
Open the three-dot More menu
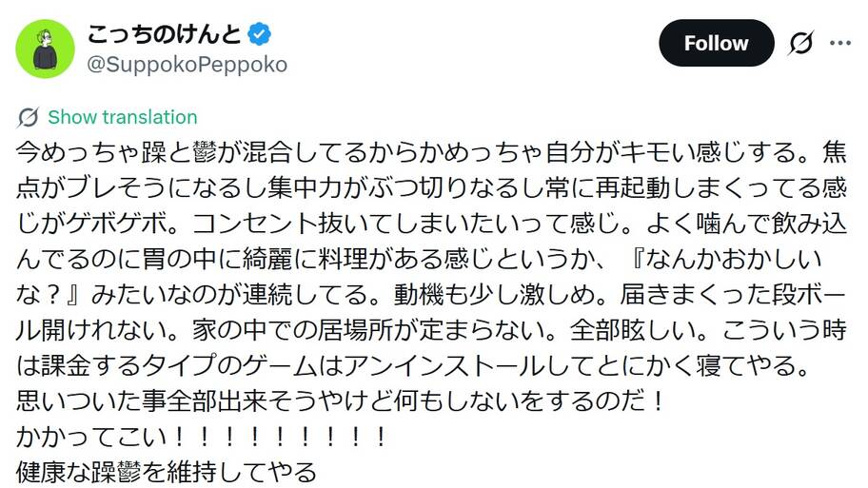(x=840, y=43)
